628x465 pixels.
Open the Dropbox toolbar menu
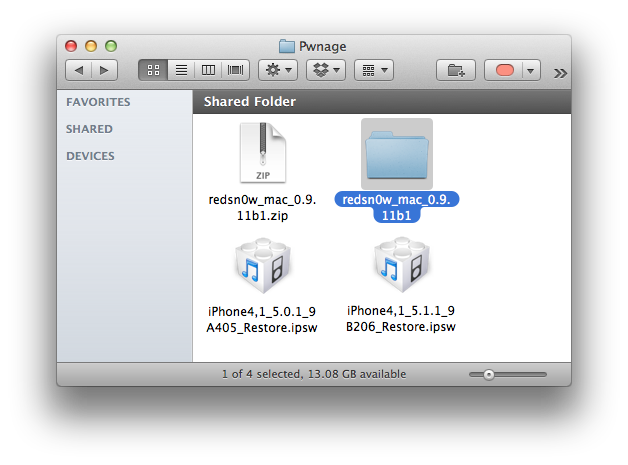click(x=325, y=70)
